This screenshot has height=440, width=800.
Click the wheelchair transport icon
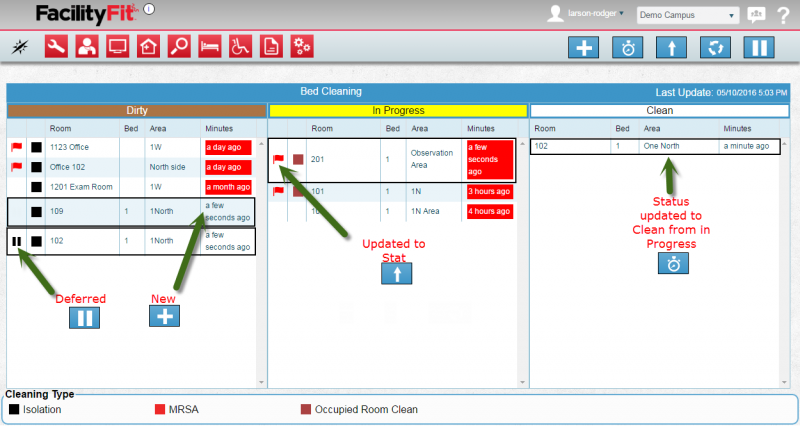241,46
